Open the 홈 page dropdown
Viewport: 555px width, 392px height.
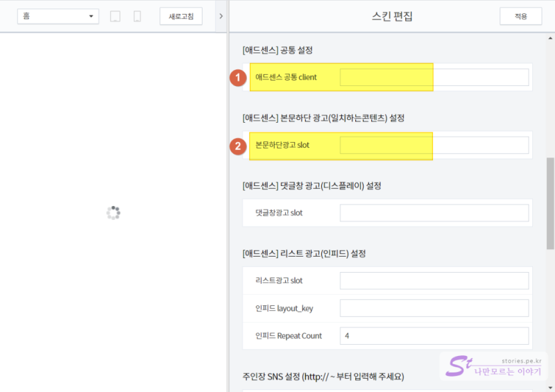tap(58, 16)
